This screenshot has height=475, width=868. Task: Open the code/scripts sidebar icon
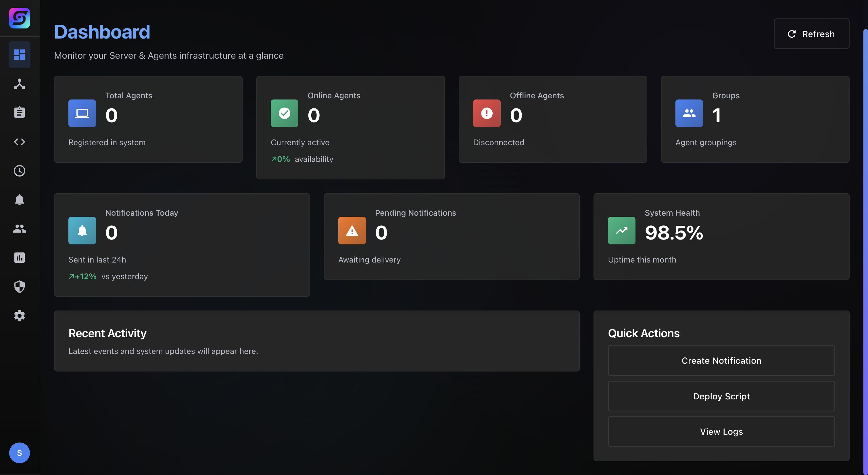coord(19,141)
